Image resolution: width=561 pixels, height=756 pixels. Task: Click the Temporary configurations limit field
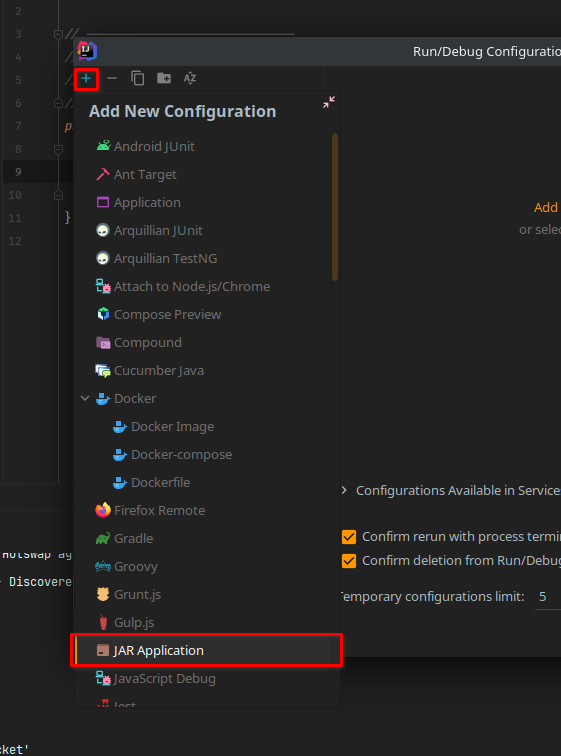click(548, 597)
